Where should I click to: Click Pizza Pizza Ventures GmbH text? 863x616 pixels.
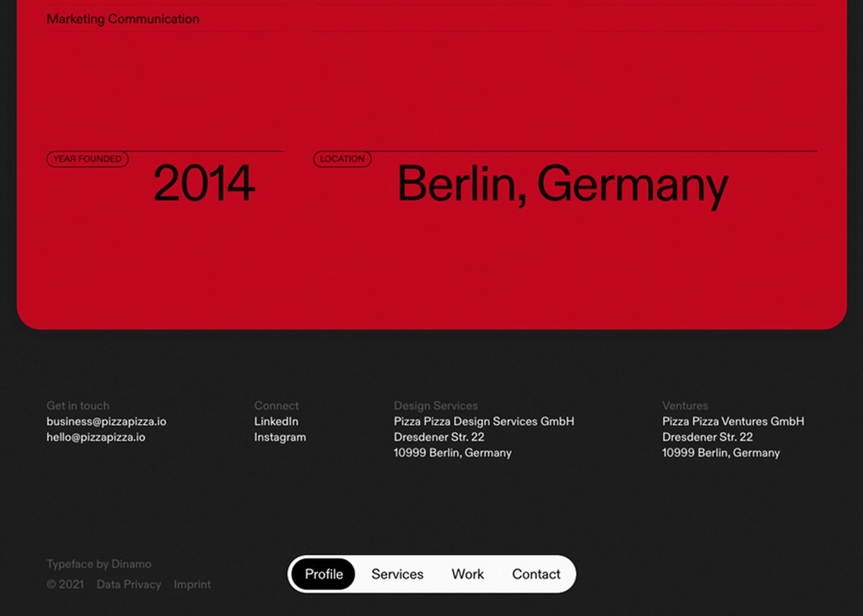733,421
